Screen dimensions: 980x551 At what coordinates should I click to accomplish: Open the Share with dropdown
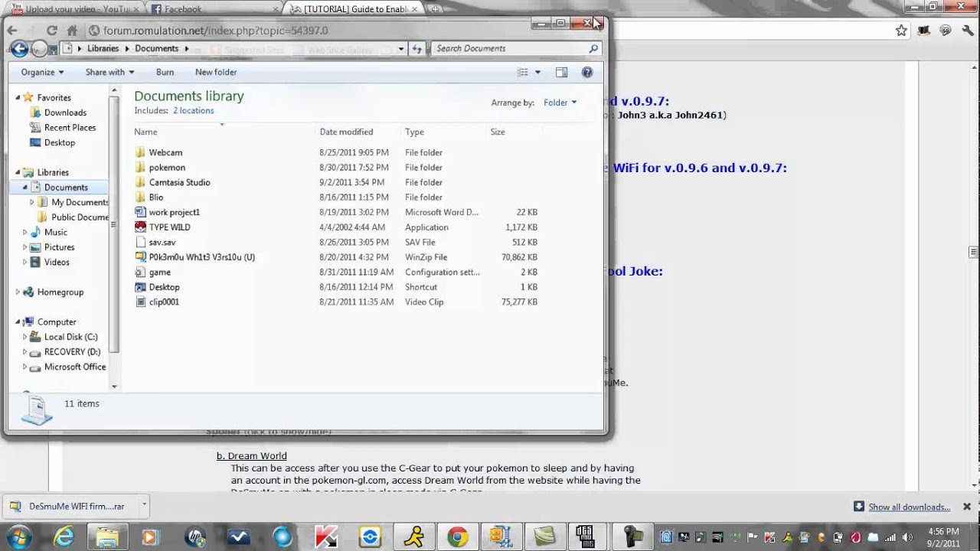[109, 72]
